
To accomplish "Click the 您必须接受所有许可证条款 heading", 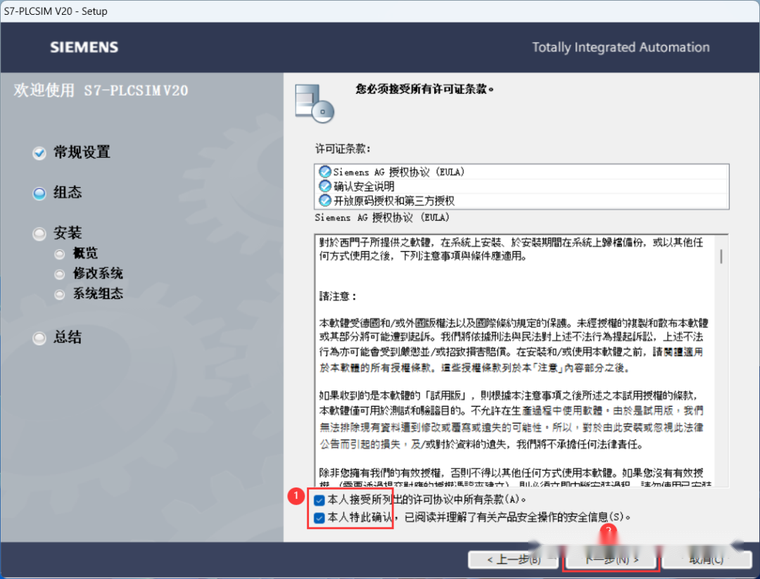I will [x=425, y=89].
